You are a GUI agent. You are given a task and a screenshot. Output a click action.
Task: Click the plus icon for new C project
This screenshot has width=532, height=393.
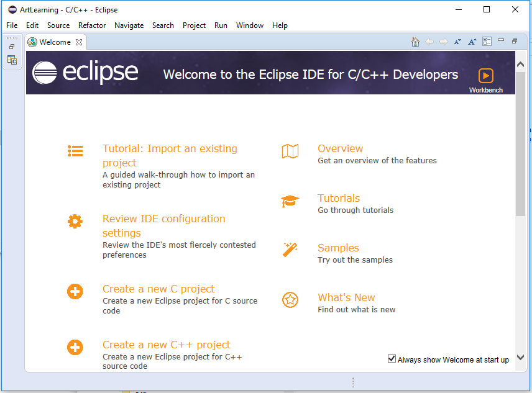[75, 291]
